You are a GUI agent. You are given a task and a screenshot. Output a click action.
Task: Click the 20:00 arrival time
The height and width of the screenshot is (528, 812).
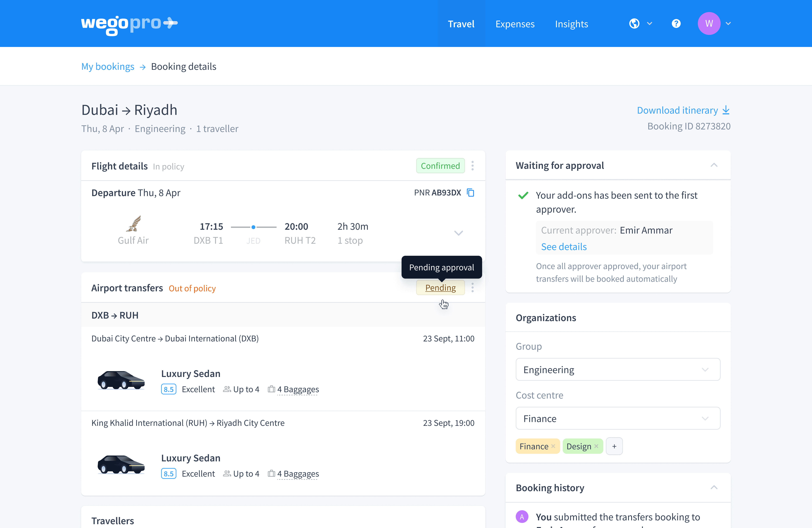click(x=296, y=227)
